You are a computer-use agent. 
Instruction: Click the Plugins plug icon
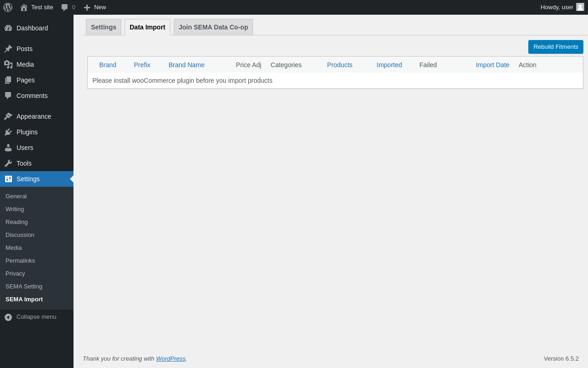[8, 132]
